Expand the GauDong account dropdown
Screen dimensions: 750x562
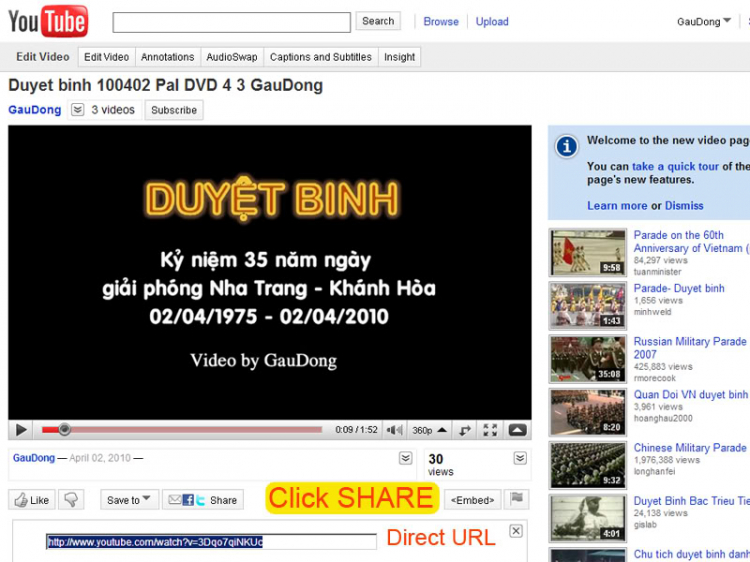[704, 22]
